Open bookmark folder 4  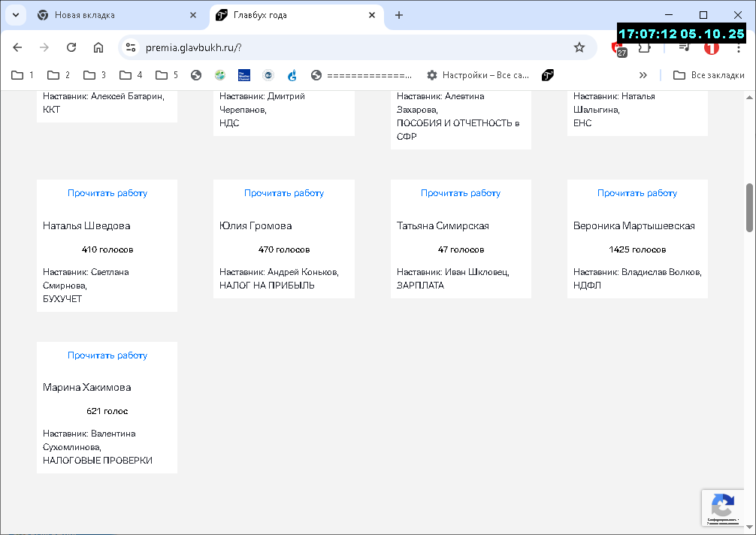point(131,75)
